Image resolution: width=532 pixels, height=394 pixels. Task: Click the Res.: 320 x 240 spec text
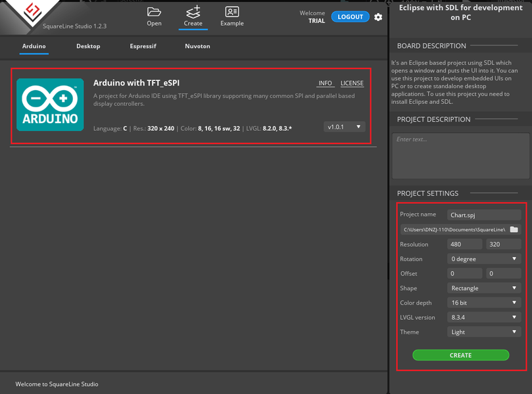click(x=154, y=129)
